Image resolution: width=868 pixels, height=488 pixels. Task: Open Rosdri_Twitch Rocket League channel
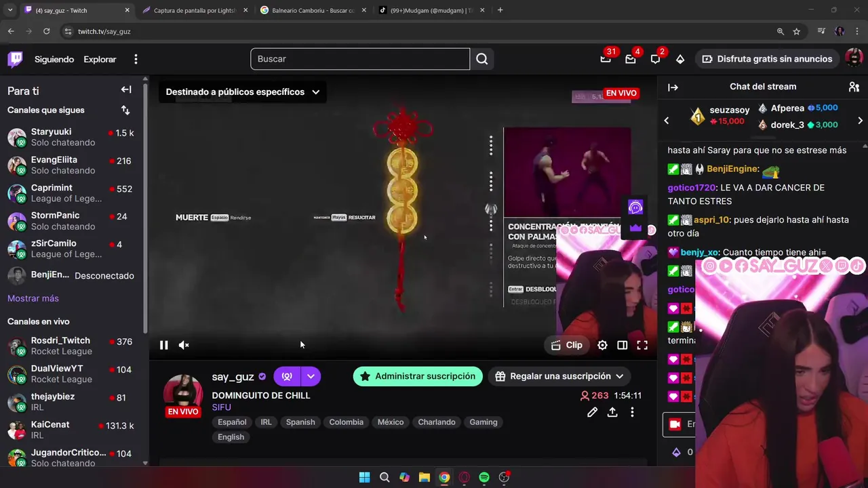71,346
